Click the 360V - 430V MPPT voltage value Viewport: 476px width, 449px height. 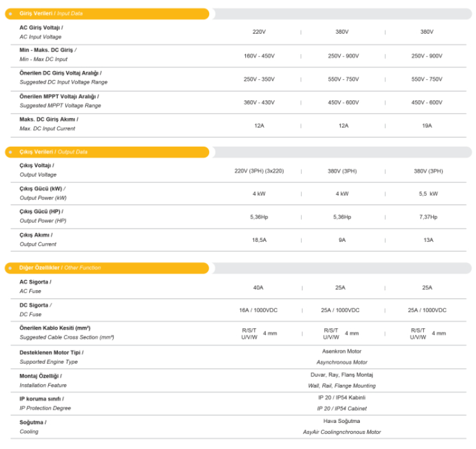point(259,102)
